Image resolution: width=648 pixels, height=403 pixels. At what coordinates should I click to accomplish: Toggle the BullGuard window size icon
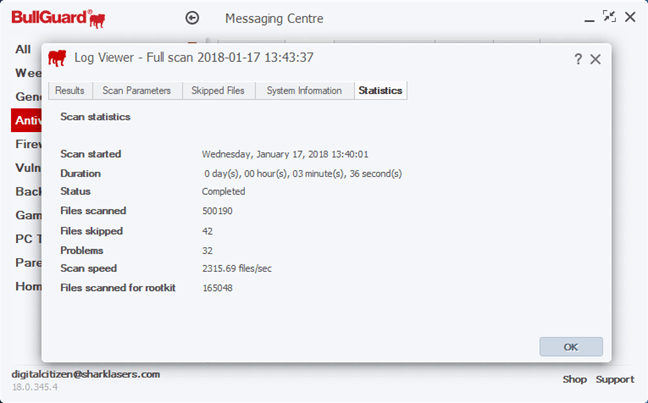tap(609, 17)
